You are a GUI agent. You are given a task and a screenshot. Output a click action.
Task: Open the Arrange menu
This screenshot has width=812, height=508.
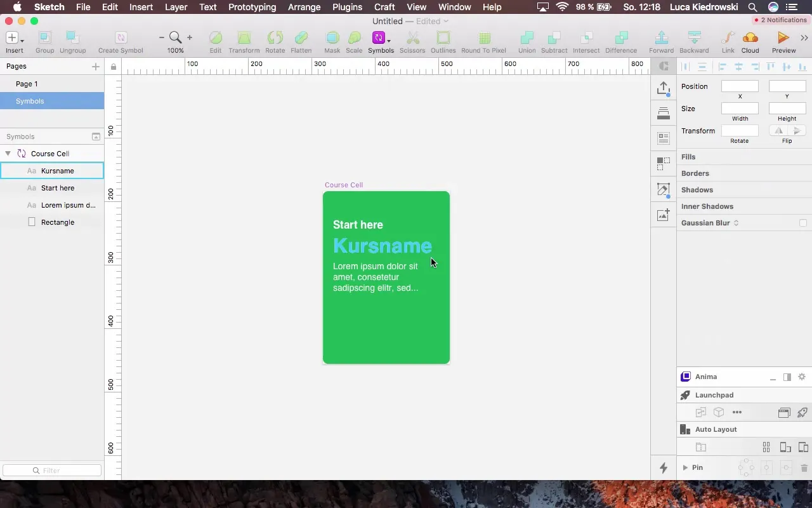click(304, 7)
